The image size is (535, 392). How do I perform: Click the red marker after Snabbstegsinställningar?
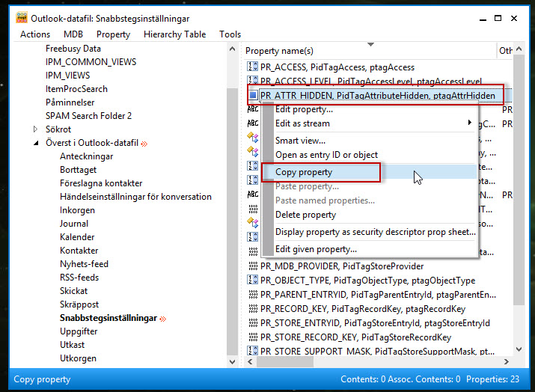point(163,319)
